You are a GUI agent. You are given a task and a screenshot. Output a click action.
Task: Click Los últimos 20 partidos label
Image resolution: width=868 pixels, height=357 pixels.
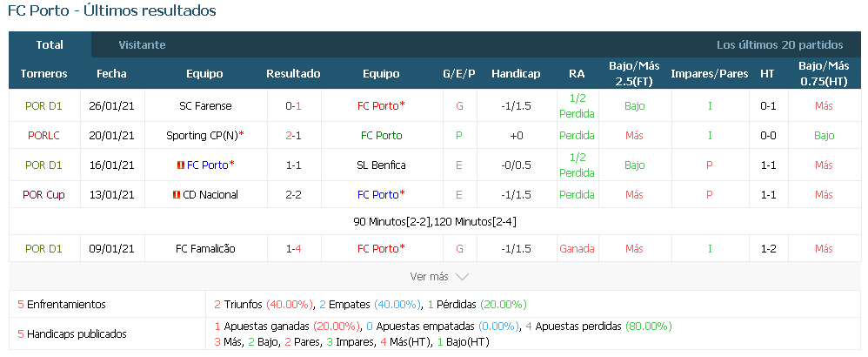[x=779, y=45]
